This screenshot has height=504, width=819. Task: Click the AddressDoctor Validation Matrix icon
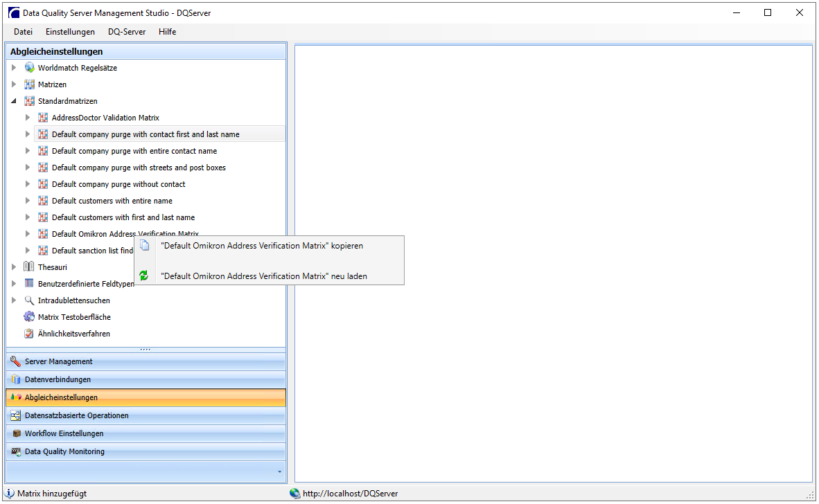pos(44,118)
